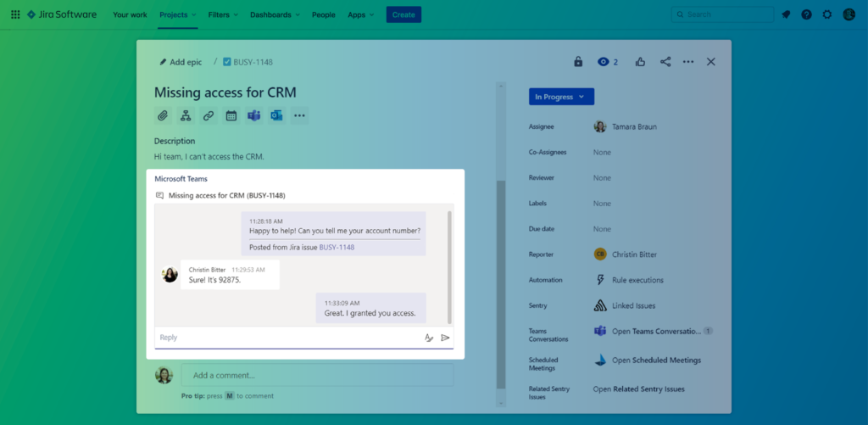Open the app switcher grid icon
The height and width of the screenshot is (425, 868).
15,14
